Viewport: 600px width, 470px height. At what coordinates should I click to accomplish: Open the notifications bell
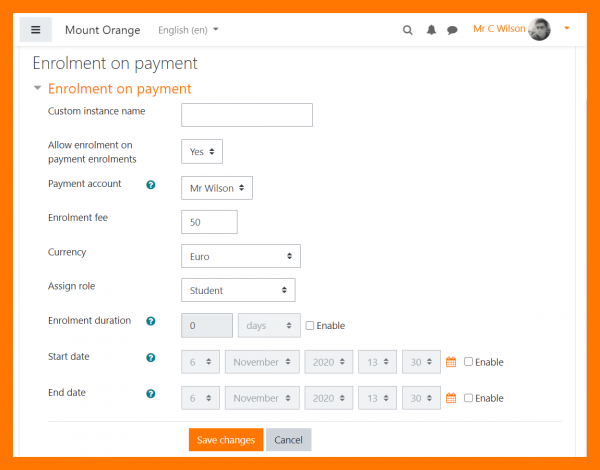(431, 30)
